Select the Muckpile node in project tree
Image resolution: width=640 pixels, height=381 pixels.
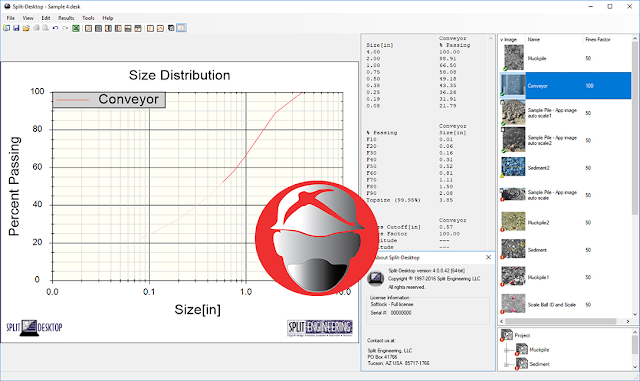[539, 350]
